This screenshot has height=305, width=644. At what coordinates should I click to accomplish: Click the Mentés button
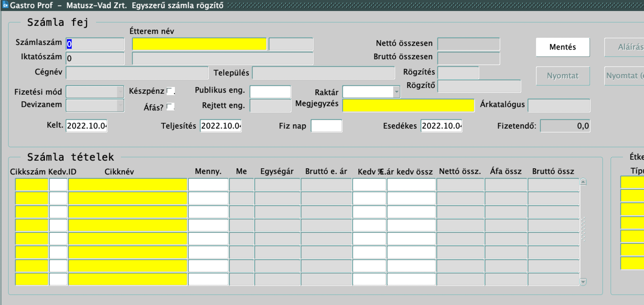(x=563, y=47)
